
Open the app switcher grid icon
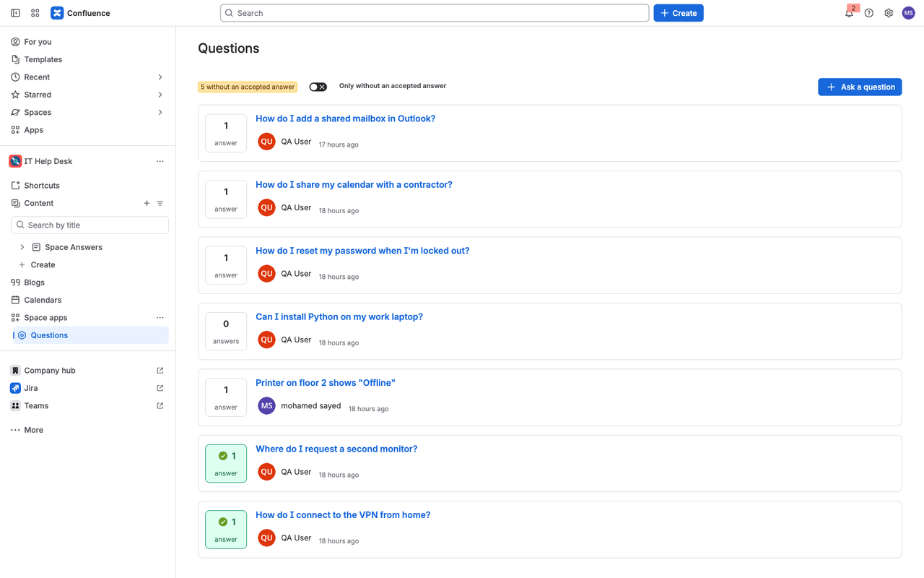pyautogui.click(x=35, y=13)
